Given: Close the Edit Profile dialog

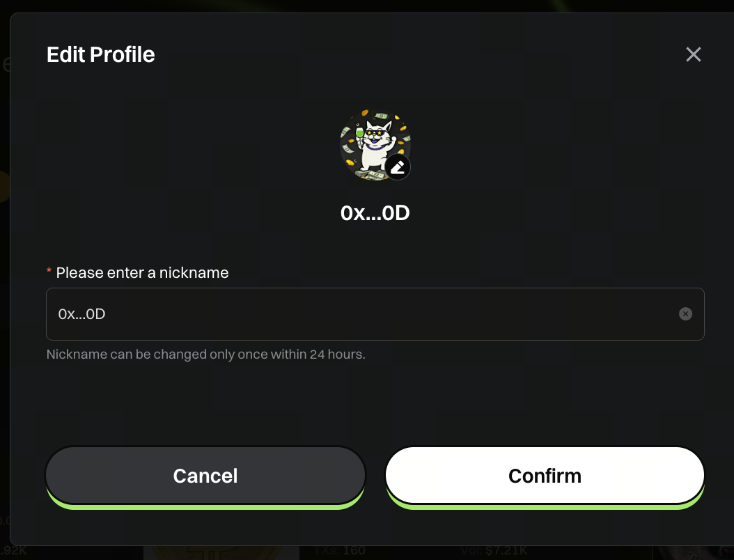Looking at the screenshot, I should pos(694,54).
